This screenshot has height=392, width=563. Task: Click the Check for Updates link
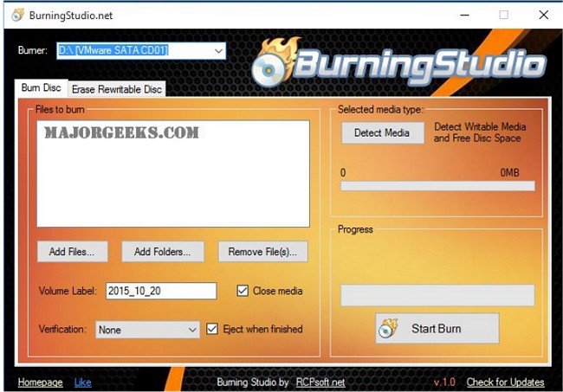pyautogui.click(x=505, y=382)
